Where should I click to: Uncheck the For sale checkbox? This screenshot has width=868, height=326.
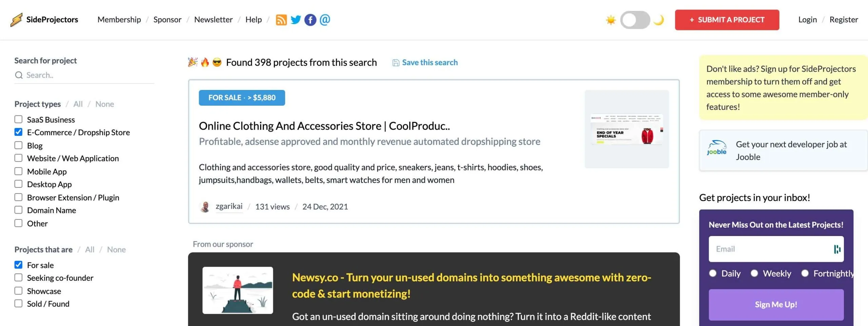click(x=18, y=265)
